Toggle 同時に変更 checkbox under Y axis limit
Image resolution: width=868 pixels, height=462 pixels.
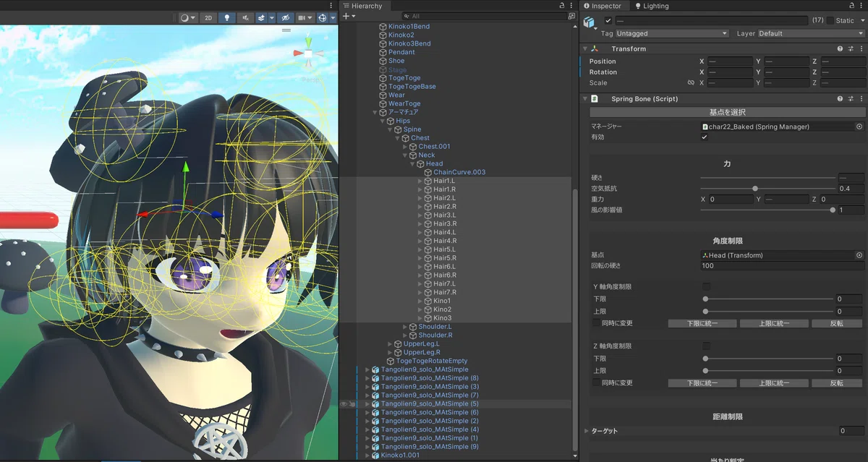(x=596, y=323)
